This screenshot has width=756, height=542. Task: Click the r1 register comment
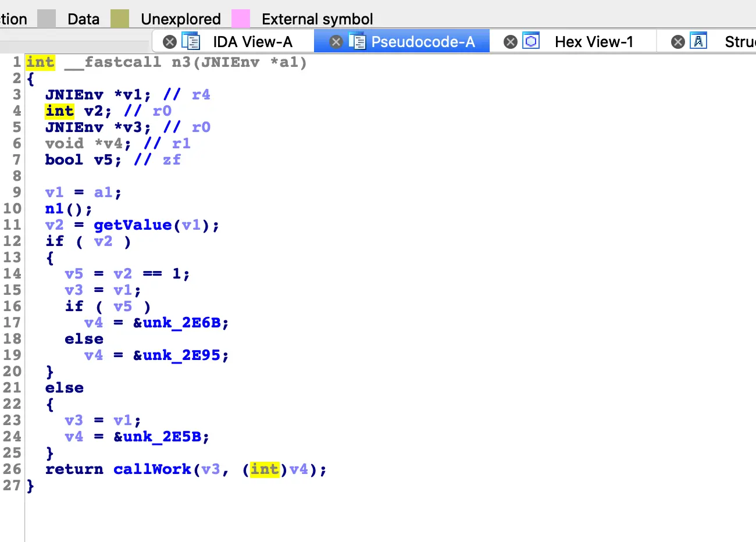[x=181, y=144]
